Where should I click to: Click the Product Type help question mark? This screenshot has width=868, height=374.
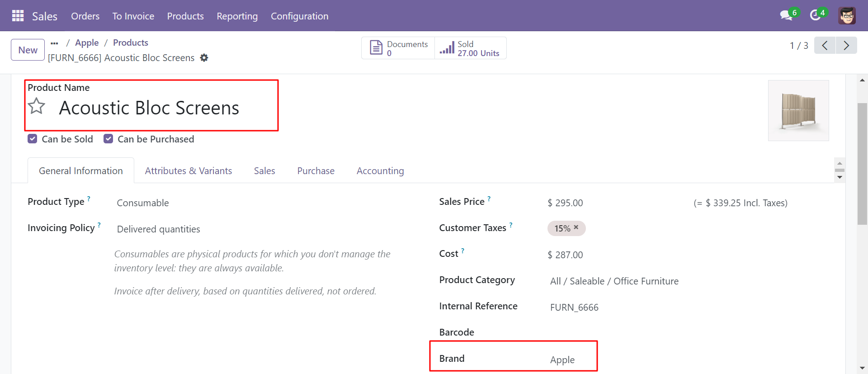[89, 199]
